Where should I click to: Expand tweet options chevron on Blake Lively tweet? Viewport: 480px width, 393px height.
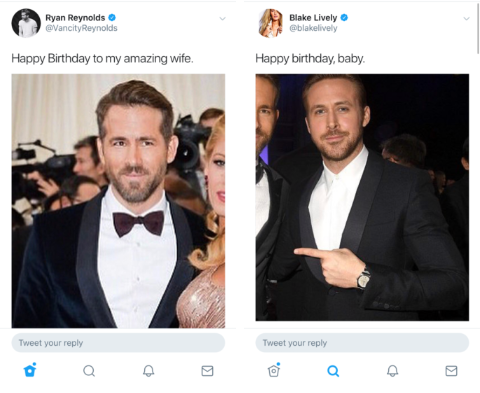point(466,18)
